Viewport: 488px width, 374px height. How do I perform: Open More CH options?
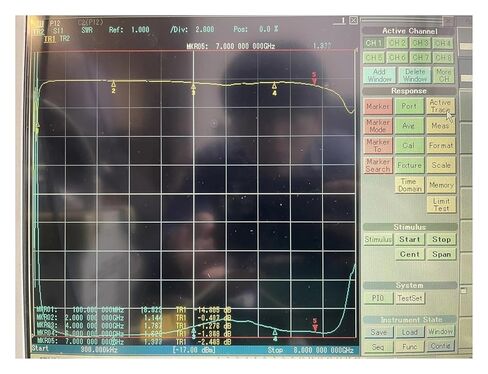443,75
